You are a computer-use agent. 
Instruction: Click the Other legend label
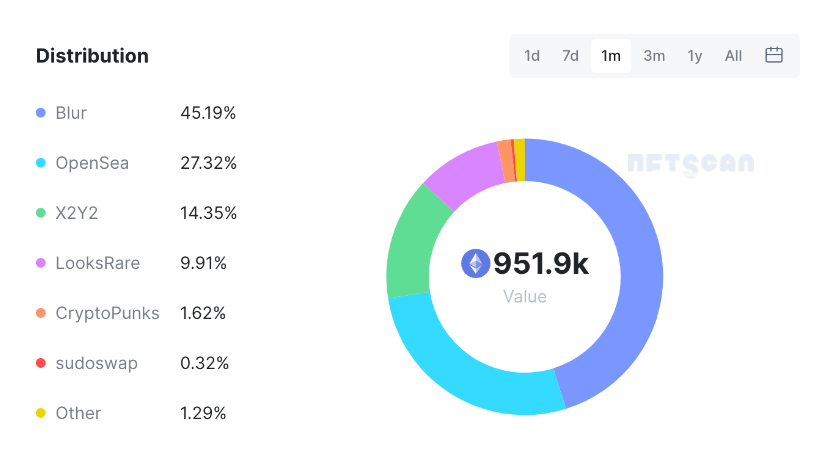pos(78,413)
